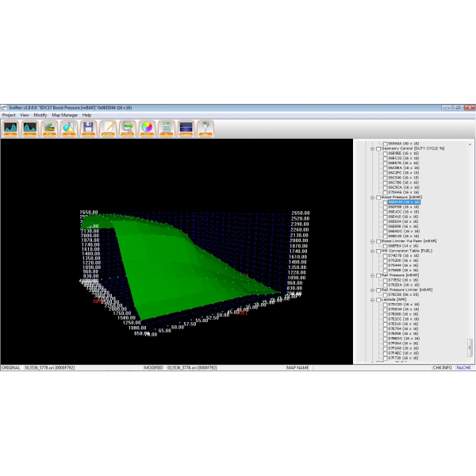Select the 06DF88 (16 x 16) map
This screenshot has width=476, height=476.
(404, 207)
